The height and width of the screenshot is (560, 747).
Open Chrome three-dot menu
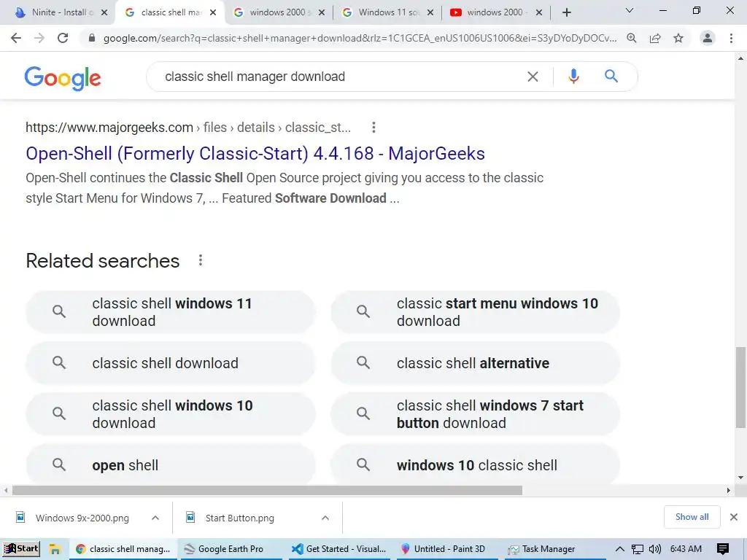[x=731, y=38]
